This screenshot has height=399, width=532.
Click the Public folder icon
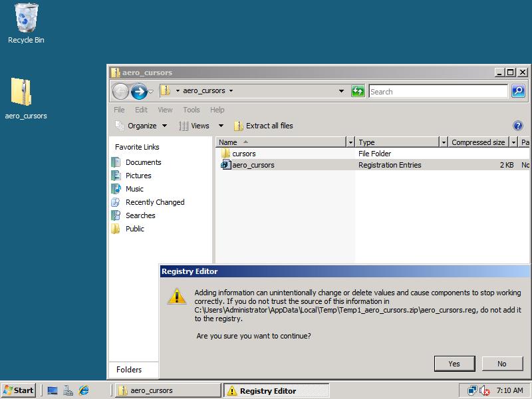coord(116,228)
